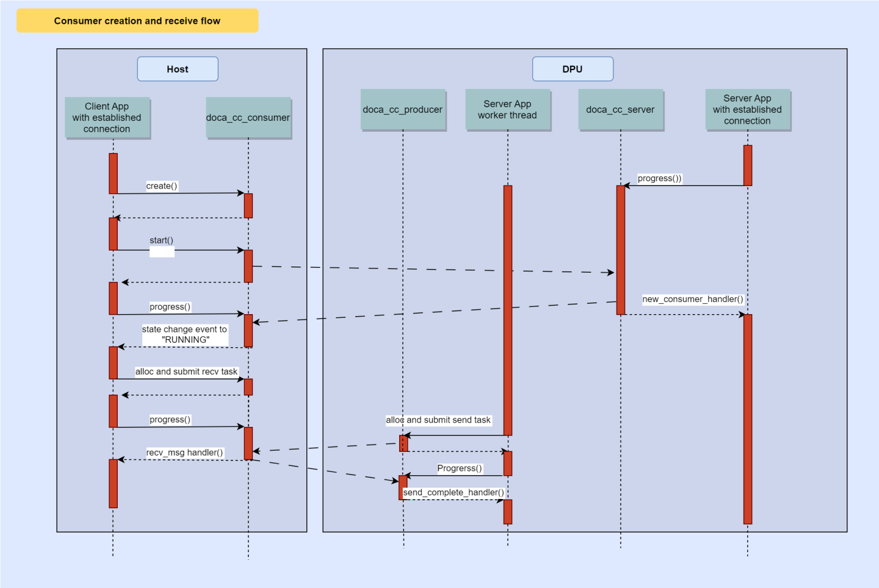Screen dimensions: 879x588
Task: Select the "alloc and submit recv task" label
Action: (x=186, y=371)
